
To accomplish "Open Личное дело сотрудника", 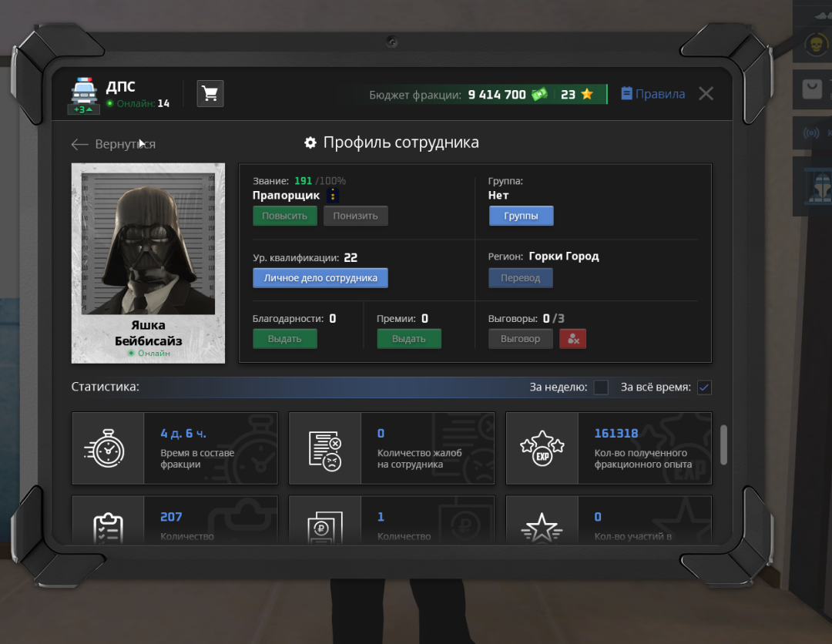I will [320, 278].
